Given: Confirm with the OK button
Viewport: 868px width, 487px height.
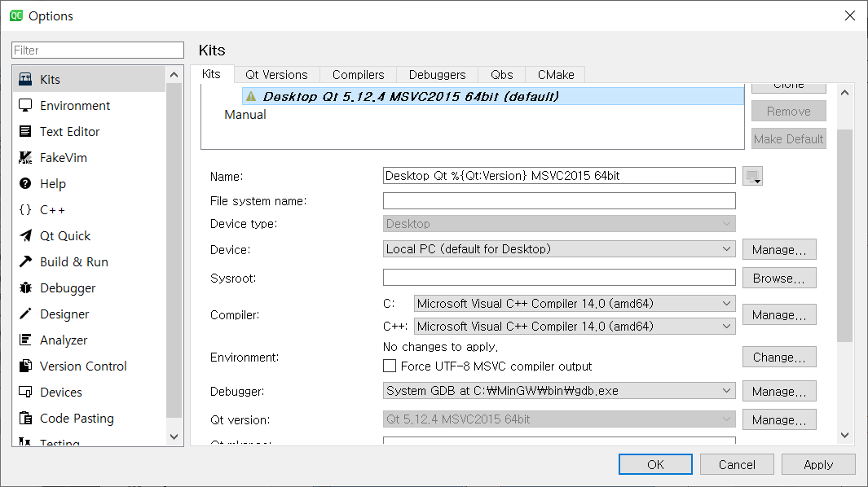Looking at the screenshot, I should coord(655,464).
